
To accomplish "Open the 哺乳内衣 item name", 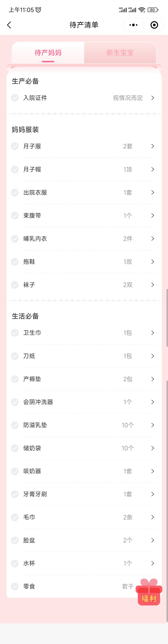I will point(35,239).
